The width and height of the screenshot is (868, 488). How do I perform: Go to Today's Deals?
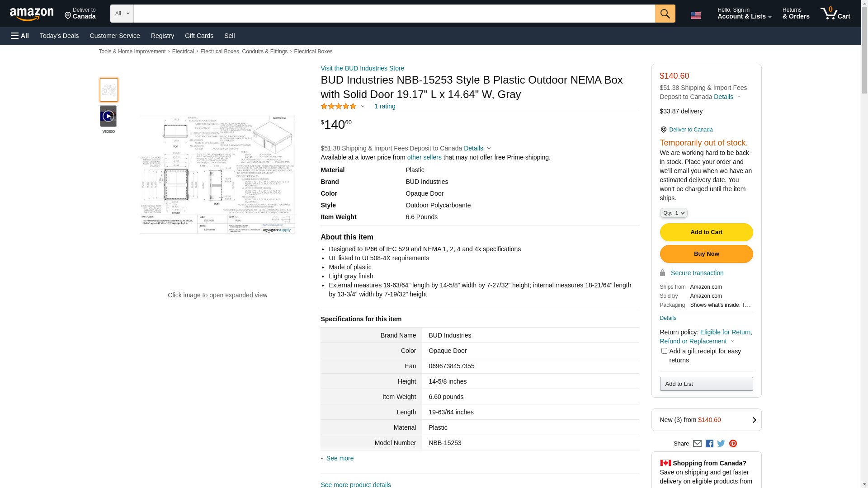click(59, 36)
